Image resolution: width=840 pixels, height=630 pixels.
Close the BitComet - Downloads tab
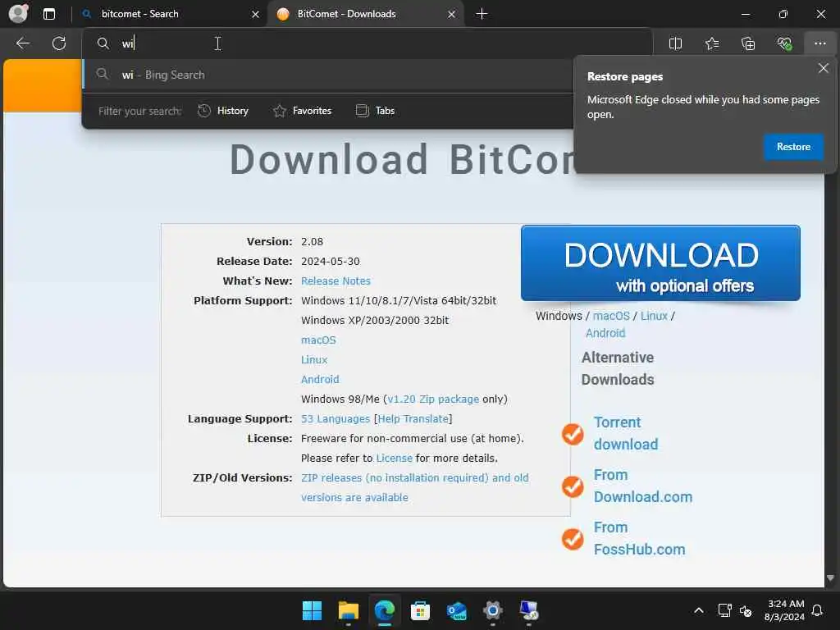pyautogui.click(x=452, y=15)
